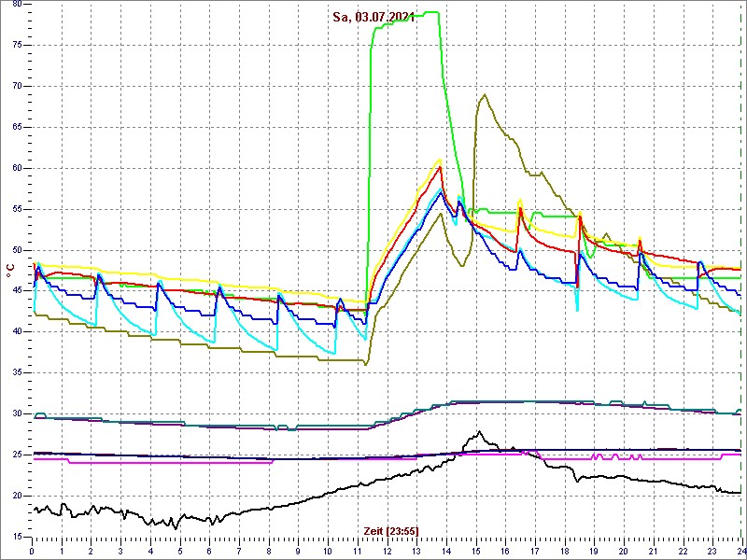The image size is (747, 560).
Task: Click hour 9 on the time axis
Action: [298, 552]
